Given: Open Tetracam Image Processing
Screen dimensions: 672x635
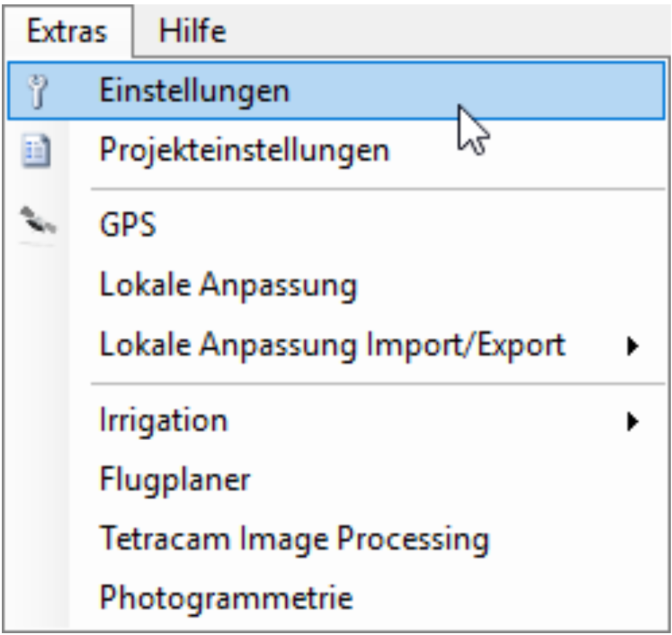Looking at the screenshot, I should click(x=294, y=540).
